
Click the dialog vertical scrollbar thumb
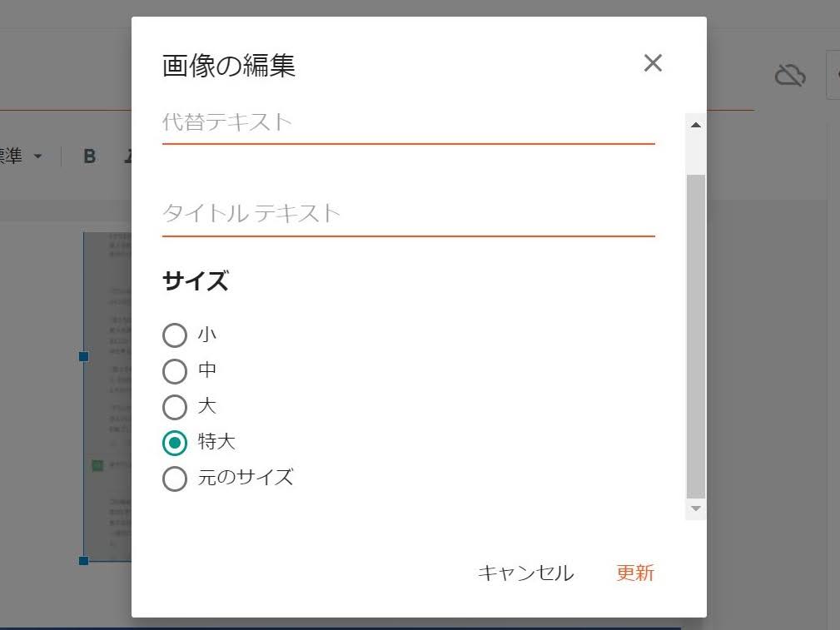pos(695,336)
